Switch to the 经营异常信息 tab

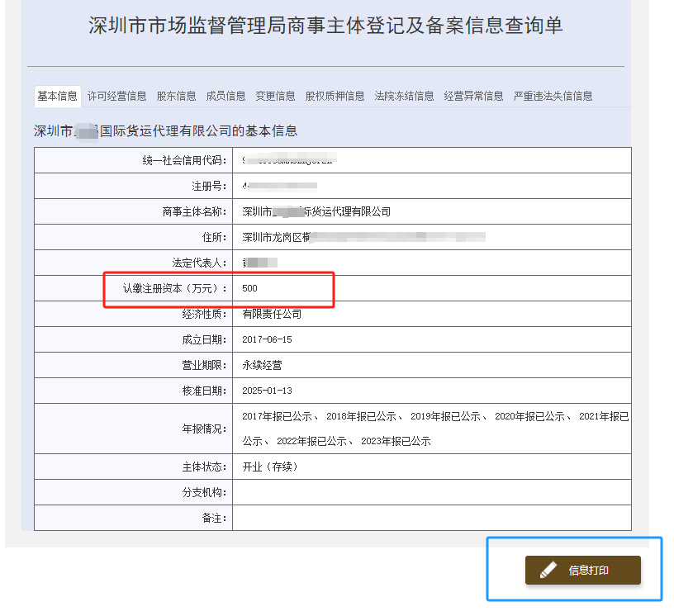(x=472, y=95)
